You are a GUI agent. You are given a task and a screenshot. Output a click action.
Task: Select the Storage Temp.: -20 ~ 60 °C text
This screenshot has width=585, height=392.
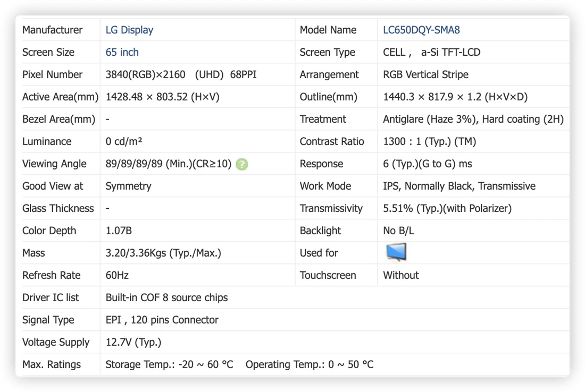click(x=169, y=364)
